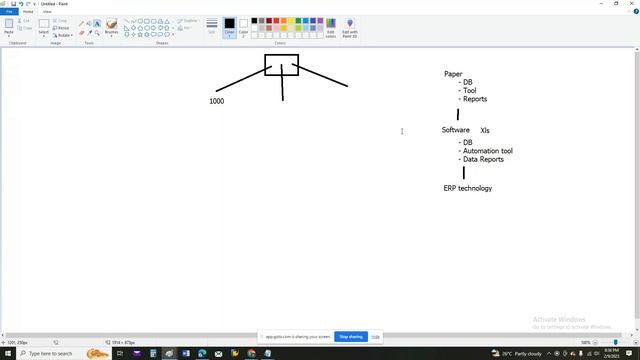Open the shape Outline dropdown
The image size is (640, 360).
pos(188,20)
